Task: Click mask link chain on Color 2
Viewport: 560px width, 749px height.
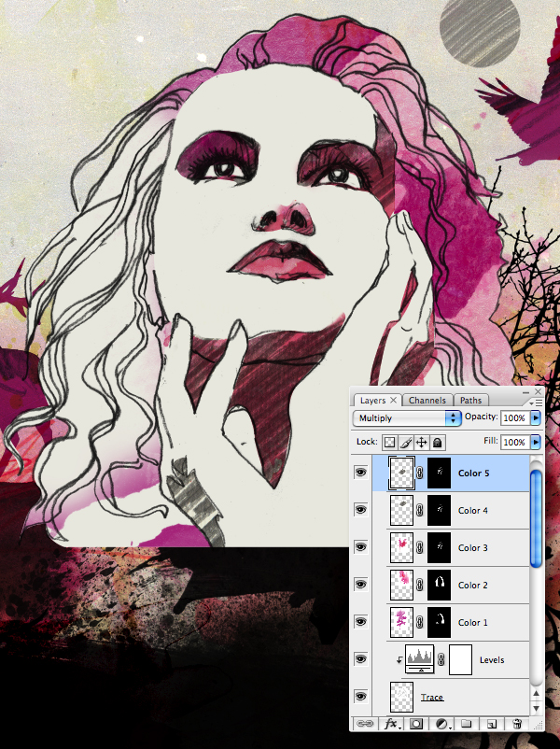Action: [x=420, y=585]
